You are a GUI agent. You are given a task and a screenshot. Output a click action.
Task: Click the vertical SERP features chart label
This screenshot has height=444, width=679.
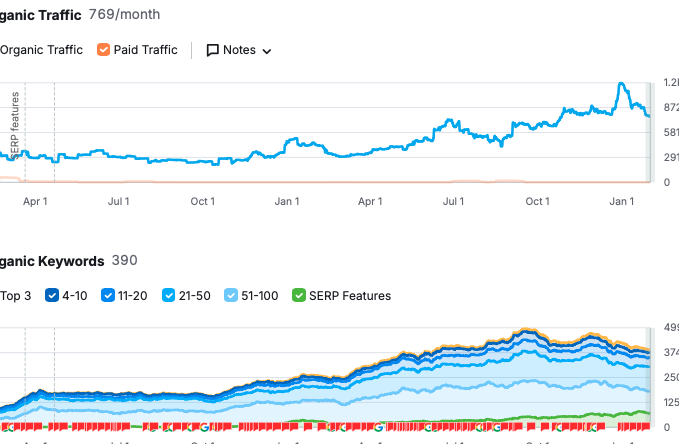(15, 125)
